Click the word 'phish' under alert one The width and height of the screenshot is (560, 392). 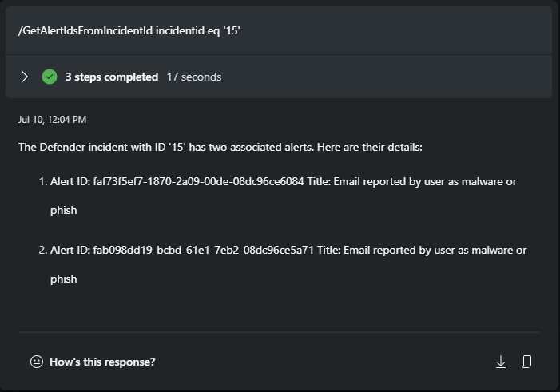coord(63,211)
